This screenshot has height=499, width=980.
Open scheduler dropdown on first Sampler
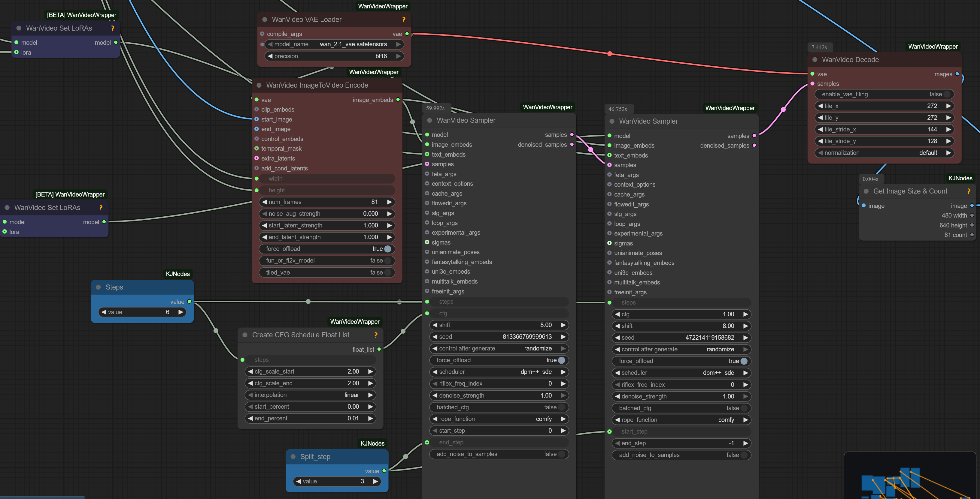(x=499, y=372)
